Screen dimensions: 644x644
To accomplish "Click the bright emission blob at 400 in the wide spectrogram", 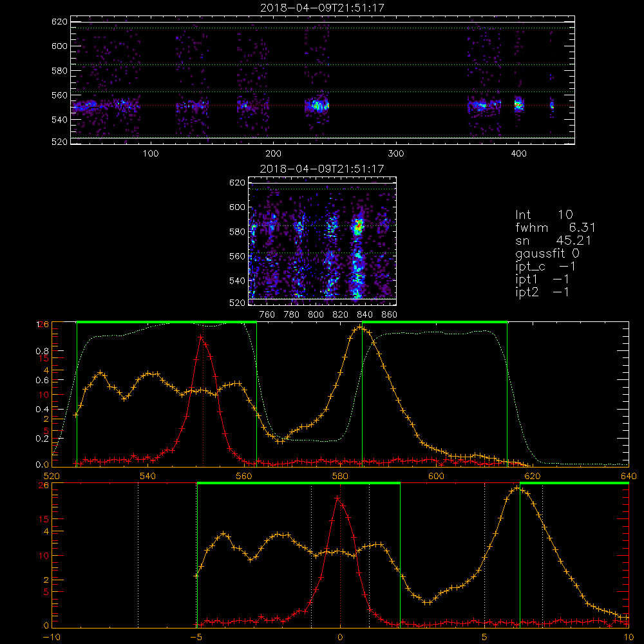I will point(518,105).
